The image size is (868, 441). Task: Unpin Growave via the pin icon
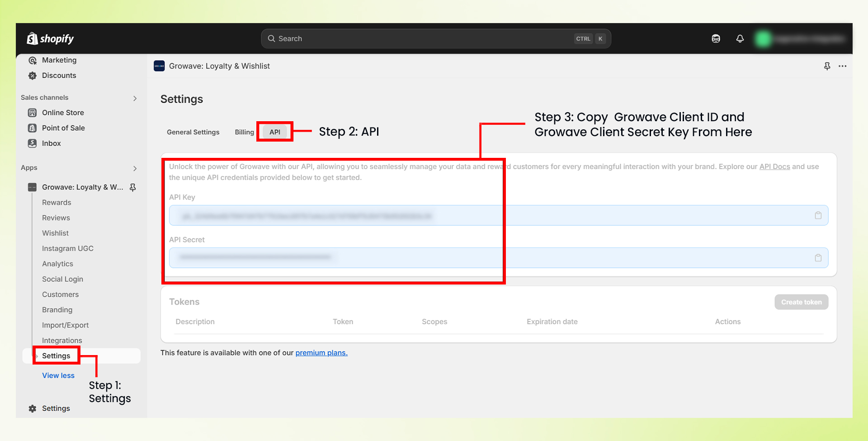coord(132,187)
